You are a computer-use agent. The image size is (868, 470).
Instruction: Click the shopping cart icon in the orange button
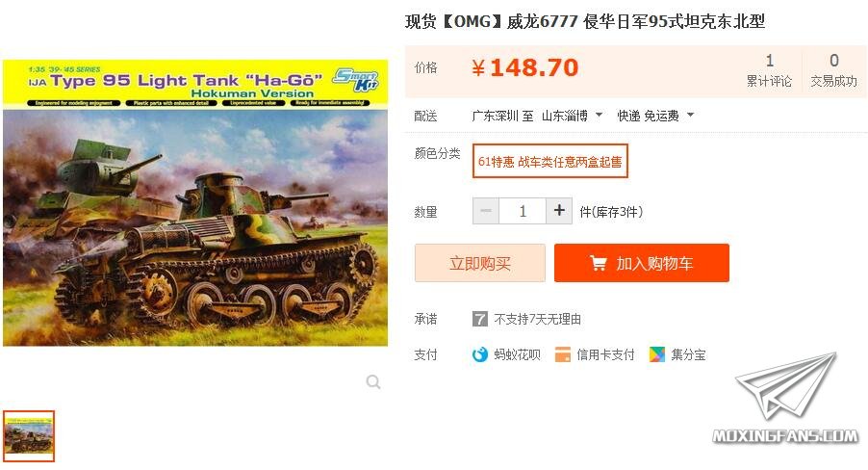click(x=598, y=263)
